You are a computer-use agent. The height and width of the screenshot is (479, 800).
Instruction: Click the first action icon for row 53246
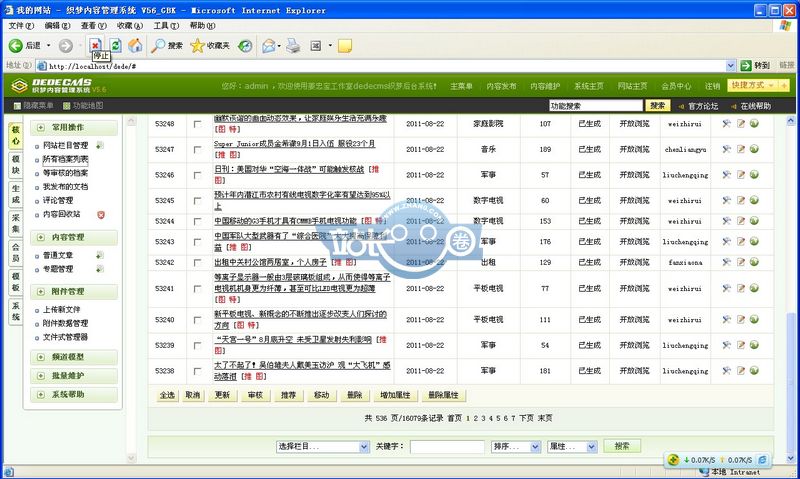[727, 174]
